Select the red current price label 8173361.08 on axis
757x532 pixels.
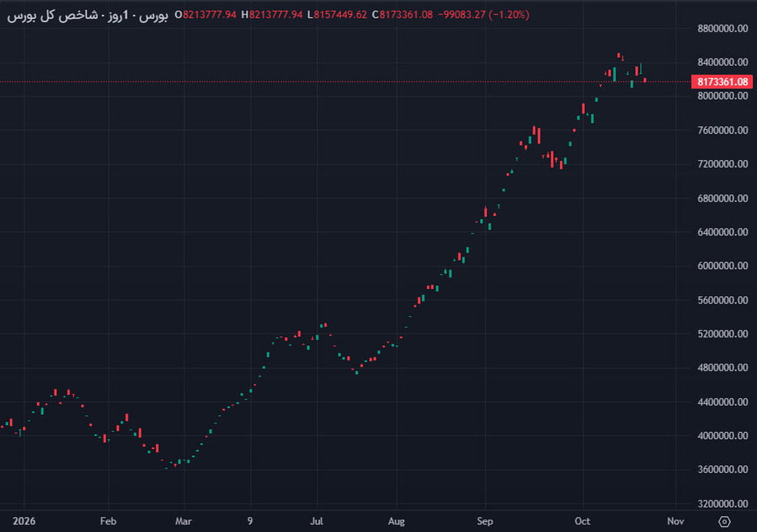(722, 82)
